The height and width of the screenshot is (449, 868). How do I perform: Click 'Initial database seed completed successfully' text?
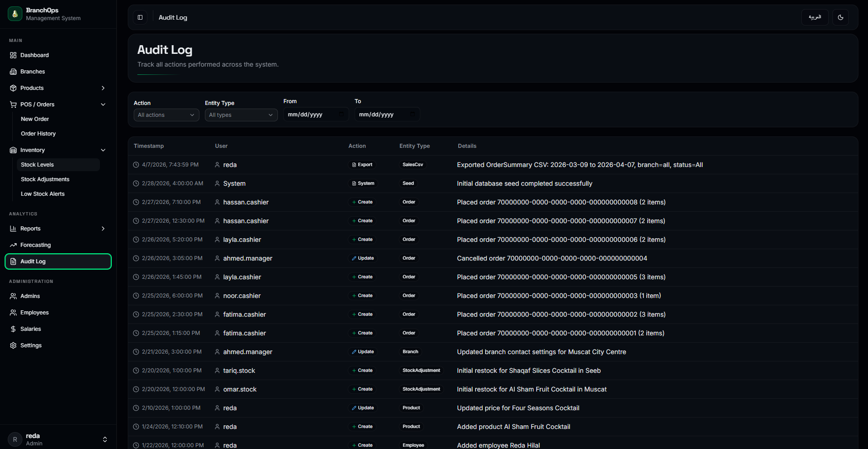click(524, 183)
